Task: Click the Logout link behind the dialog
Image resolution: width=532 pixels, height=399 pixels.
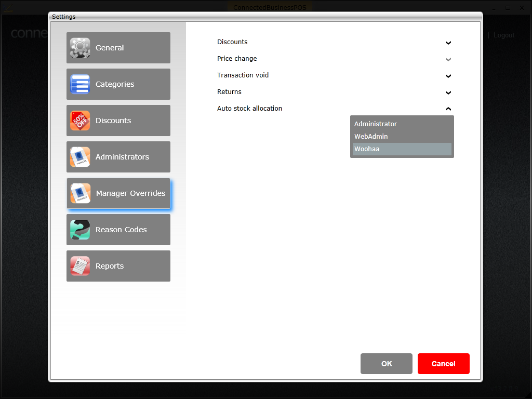Action: tap(504, 35)
